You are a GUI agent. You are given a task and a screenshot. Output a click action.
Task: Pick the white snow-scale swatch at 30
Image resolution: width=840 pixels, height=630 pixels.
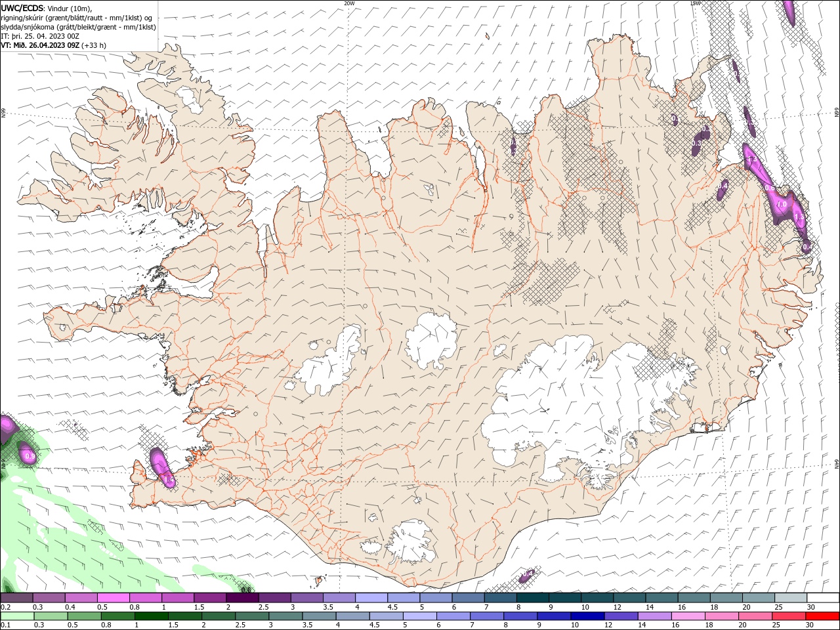coord(823,598)
